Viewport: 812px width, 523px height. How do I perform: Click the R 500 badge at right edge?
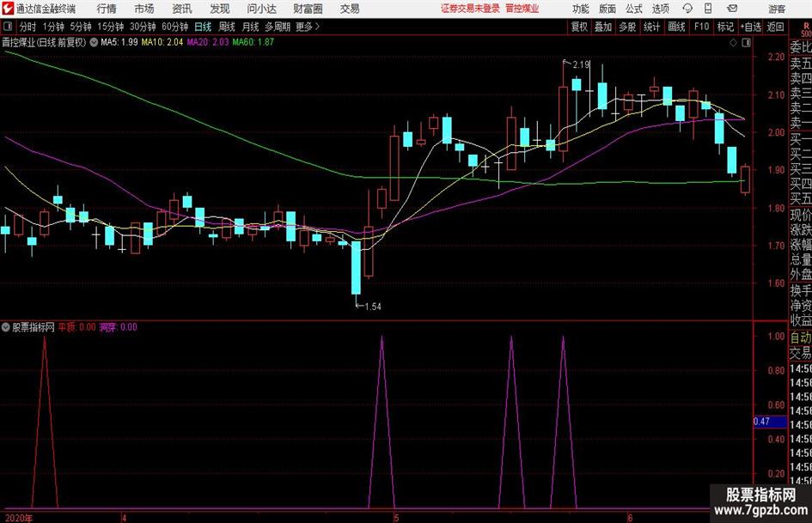point(806,29)
